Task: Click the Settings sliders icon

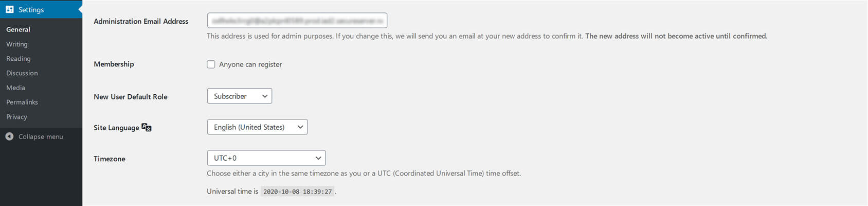Action: point(10,10)
